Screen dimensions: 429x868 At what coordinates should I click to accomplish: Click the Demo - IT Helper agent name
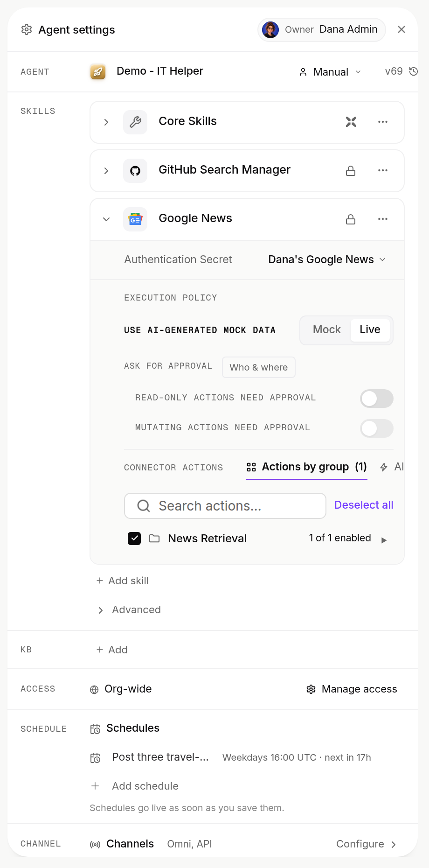click(x=160, y=71)
